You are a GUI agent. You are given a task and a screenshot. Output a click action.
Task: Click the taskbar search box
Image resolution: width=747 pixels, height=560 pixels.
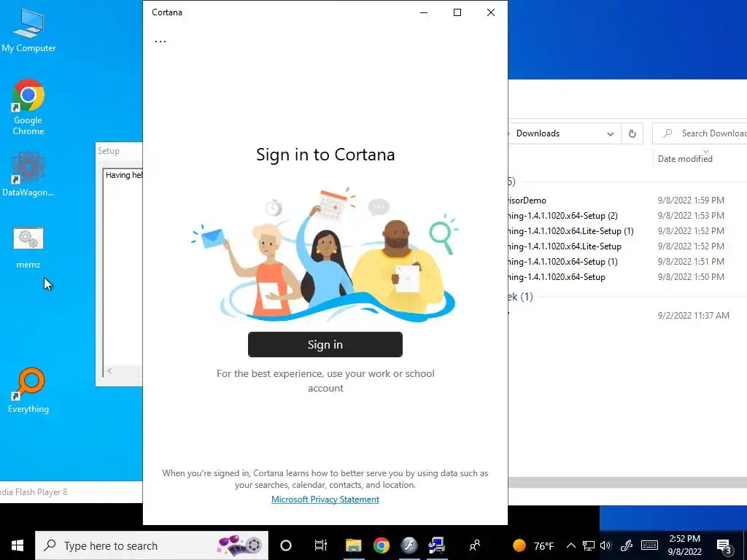(152, 545)
